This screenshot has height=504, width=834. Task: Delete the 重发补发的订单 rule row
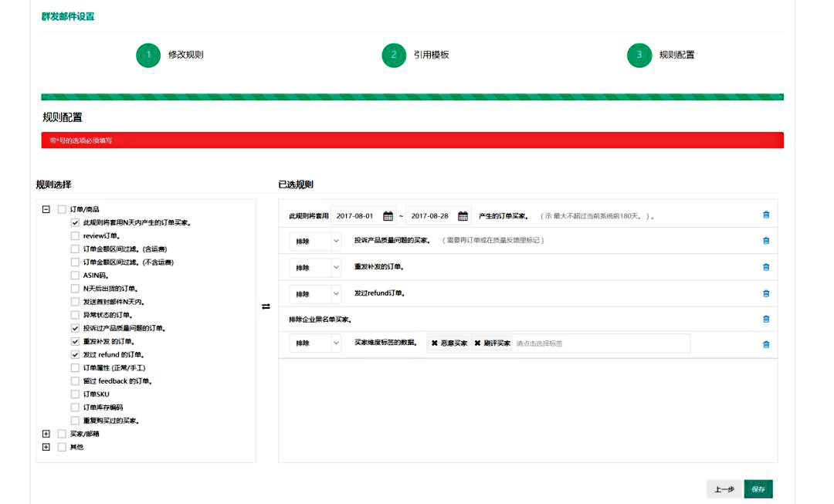(x=766, y=267)
